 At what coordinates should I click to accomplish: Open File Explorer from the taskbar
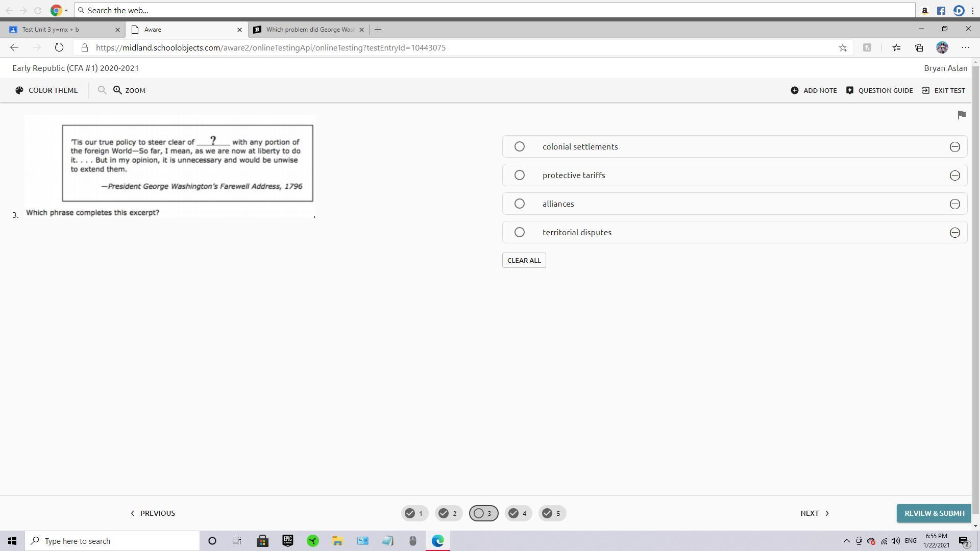(x=337, y=541)
